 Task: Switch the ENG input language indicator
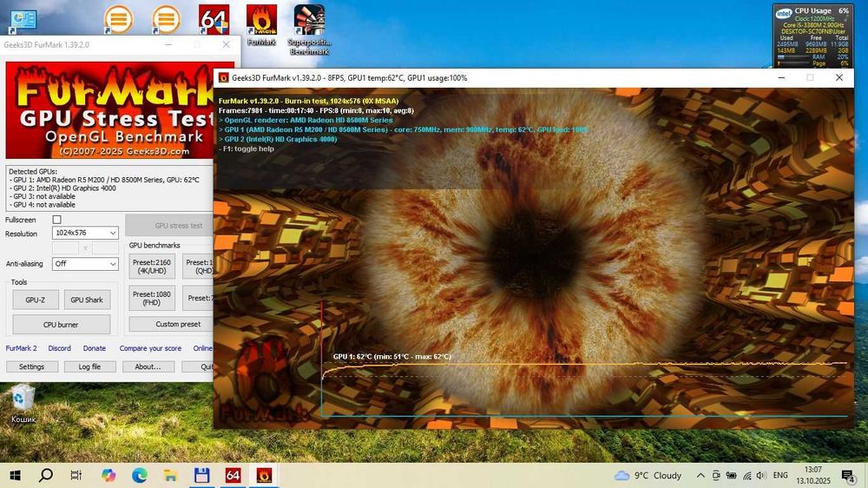click(x=780, y=475)
